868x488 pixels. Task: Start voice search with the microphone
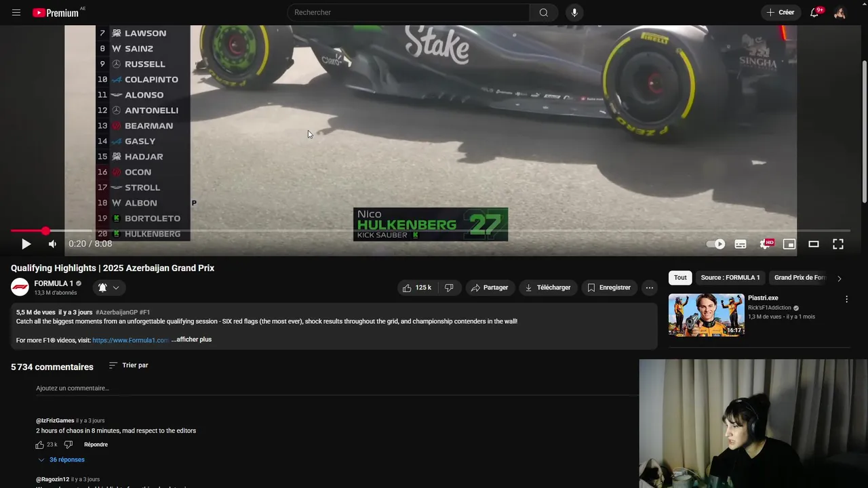(574, 12)
